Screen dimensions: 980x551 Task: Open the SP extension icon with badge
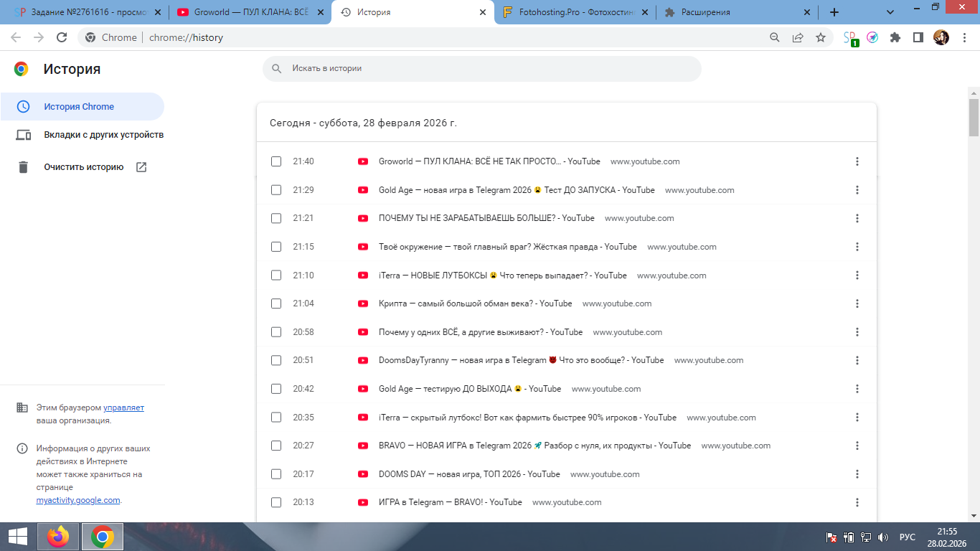pos(850,38)
